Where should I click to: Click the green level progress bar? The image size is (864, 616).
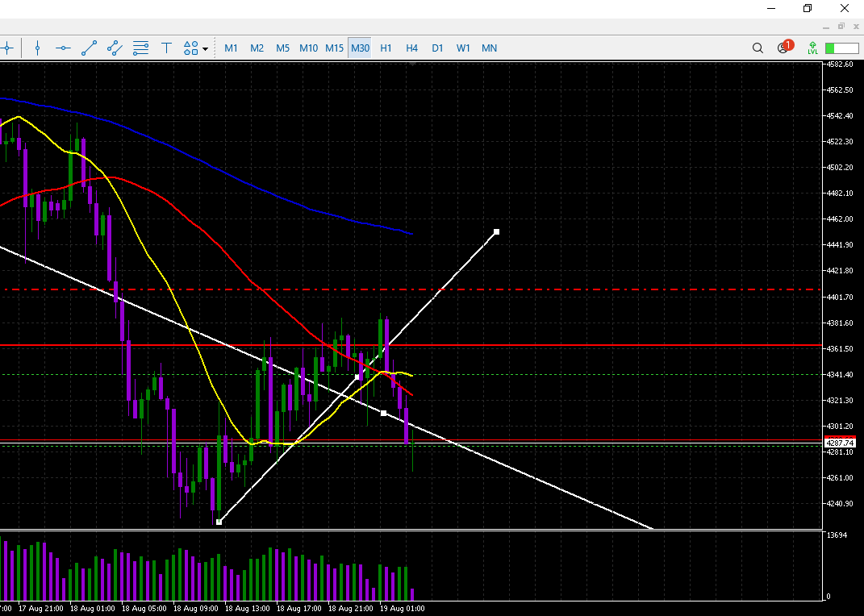(x=841, y=48)
